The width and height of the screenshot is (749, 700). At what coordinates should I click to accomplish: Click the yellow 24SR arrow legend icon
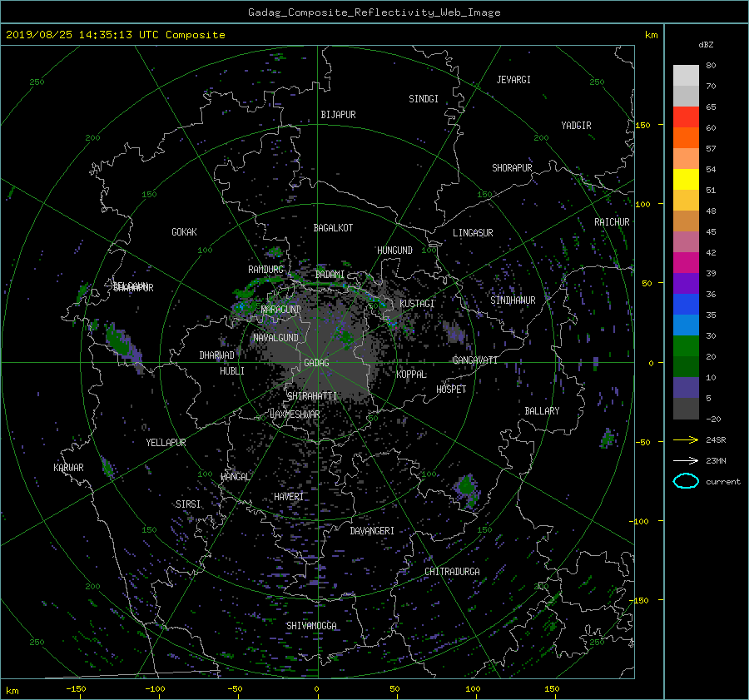point(686,439)
